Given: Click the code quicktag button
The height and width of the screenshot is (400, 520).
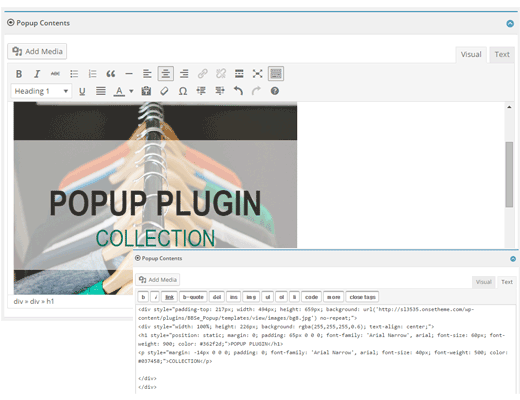Looking at the screenshot, I should click(x=311, y=297).
